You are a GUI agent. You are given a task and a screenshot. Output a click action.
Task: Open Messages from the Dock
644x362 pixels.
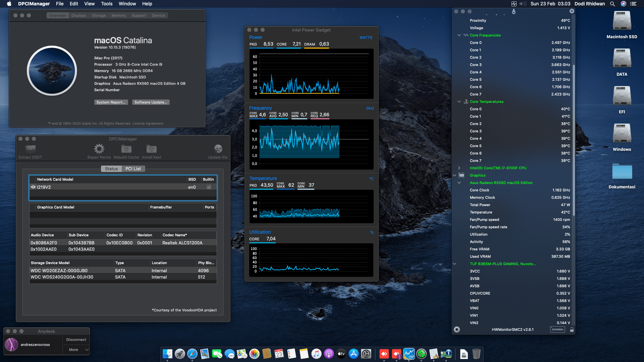click(x=229, y=354)
